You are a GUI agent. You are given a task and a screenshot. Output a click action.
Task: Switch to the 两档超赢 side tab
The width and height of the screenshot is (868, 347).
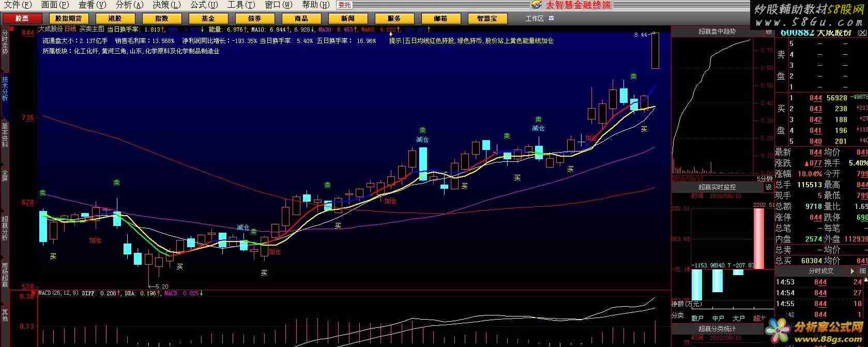pos(5,275)
